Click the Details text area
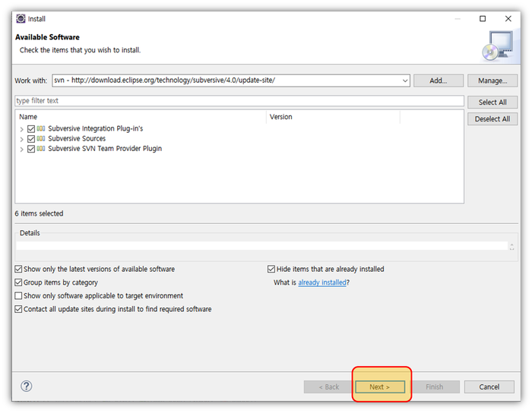Screen dimensions: 532x413 261,246
